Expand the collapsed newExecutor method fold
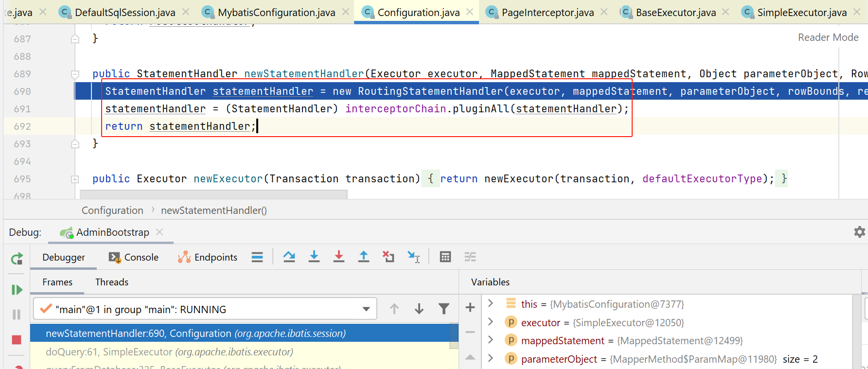 75,179
